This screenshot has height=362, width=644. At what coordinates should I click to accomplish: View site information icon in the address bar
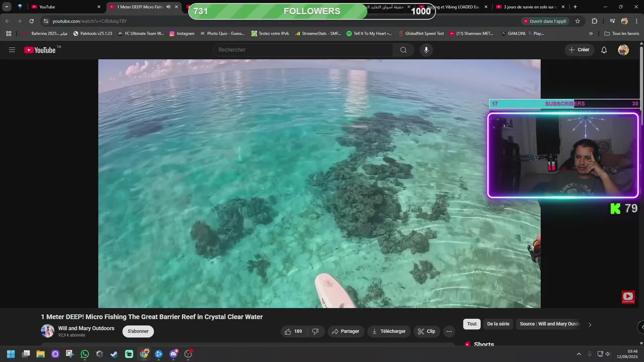pyautogui.click(x=46, y=21)
